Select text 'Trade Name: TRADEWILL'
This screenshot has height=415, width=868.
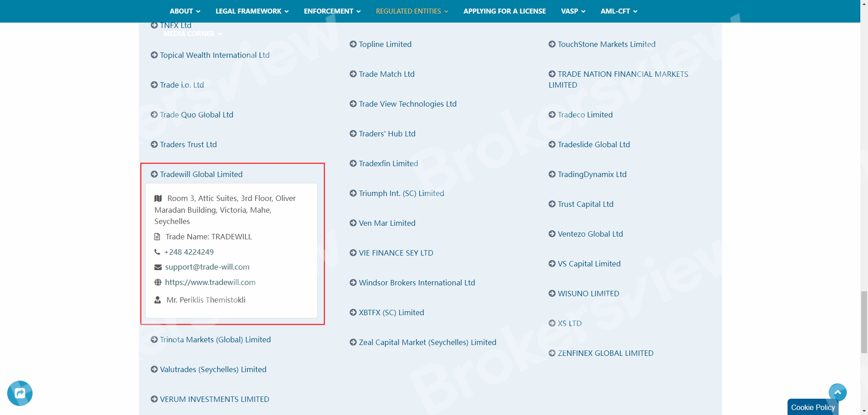(208, 237)
